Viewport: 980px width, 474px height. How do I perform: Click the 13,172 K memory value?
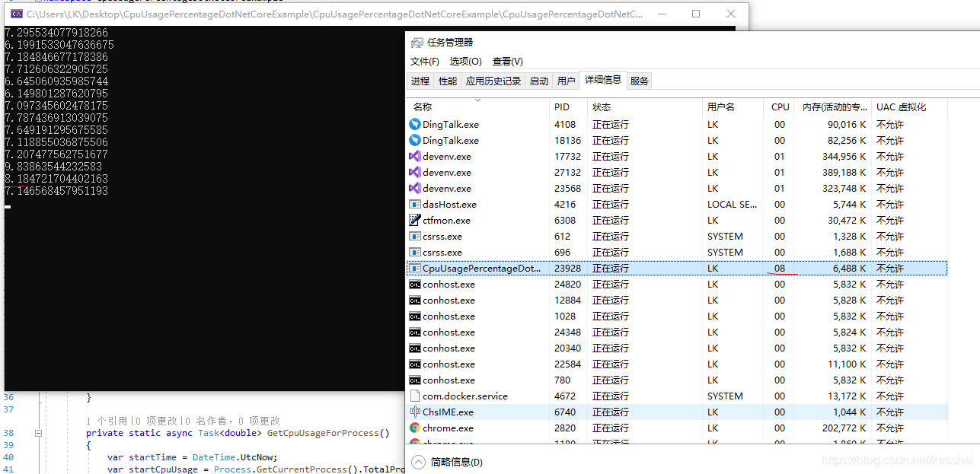(847, 396)
